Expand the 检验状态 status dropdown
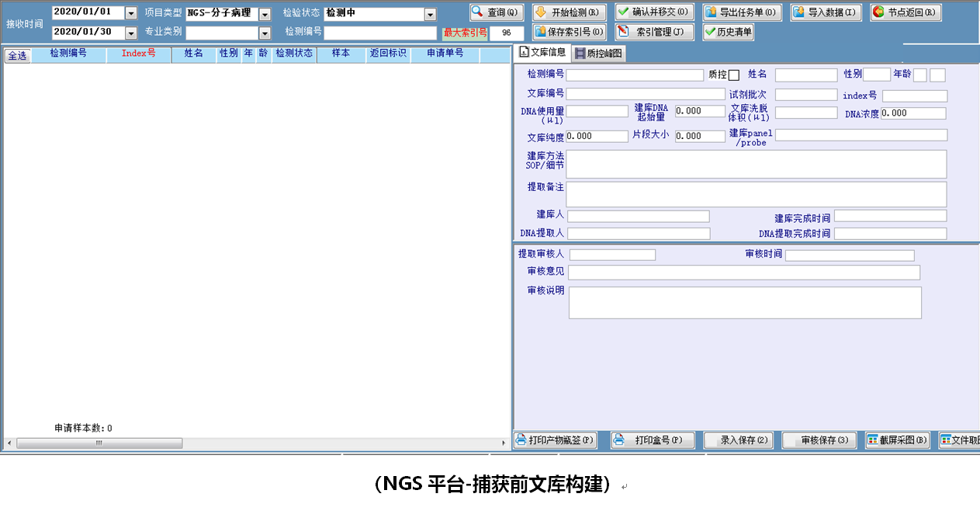The image size is (980, 511). point(429,13)
